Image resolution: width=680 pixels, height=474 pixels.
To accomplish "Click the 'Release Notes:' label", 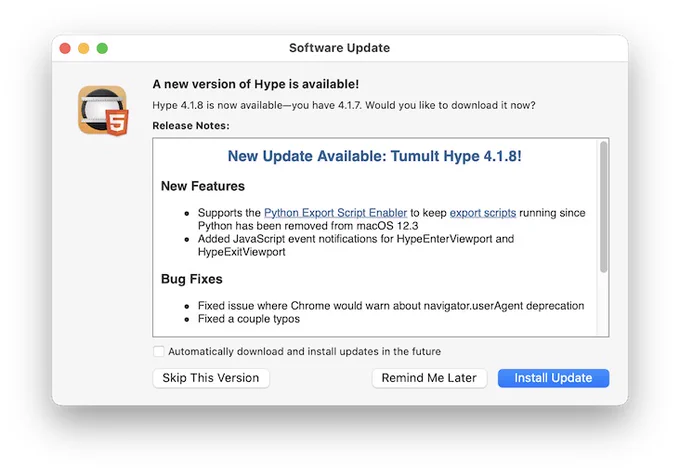I will point(191,126).
